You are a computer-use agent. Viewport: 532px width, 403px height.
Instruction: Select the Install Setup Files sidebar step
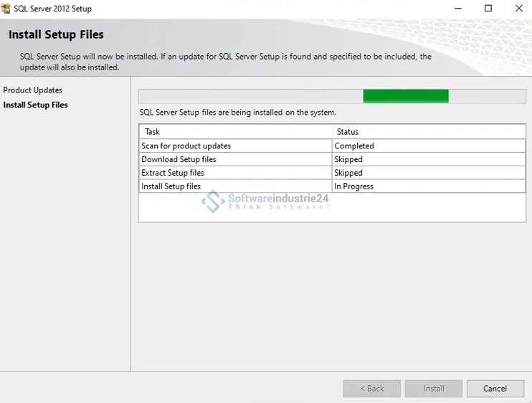pos(36,105)
